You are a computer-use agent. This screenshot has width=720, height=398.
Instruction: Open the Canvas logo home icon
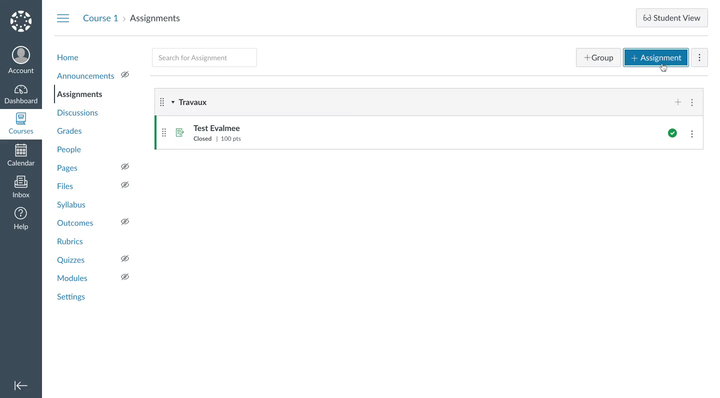click(x=21, y=21)
